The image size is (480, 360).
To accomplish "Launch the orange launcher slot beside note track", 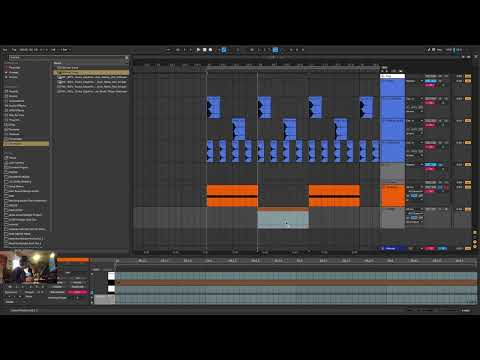I will click(x=393, y=196).
